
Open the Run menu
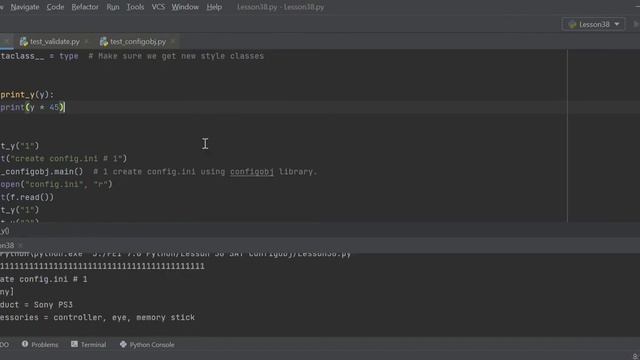coord(113,7)
